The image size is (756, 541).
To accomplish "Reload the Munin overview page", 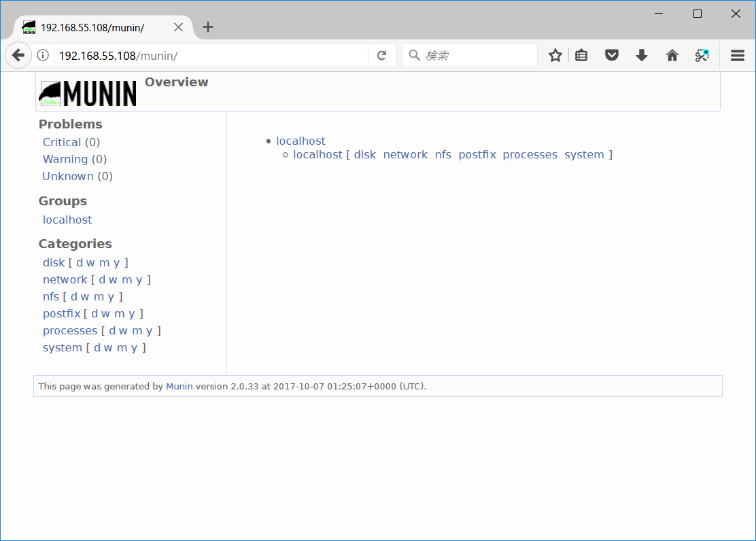I will 382,55.
